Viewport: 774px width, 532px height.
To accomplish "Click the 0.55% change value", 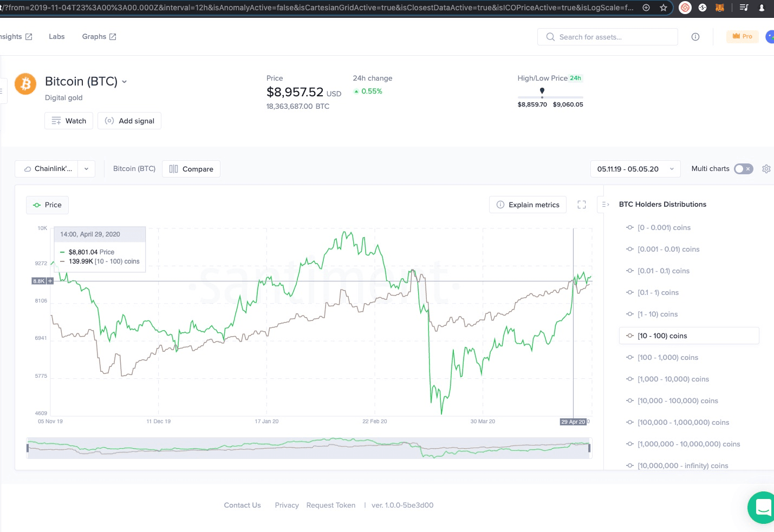I will (372, 91).
